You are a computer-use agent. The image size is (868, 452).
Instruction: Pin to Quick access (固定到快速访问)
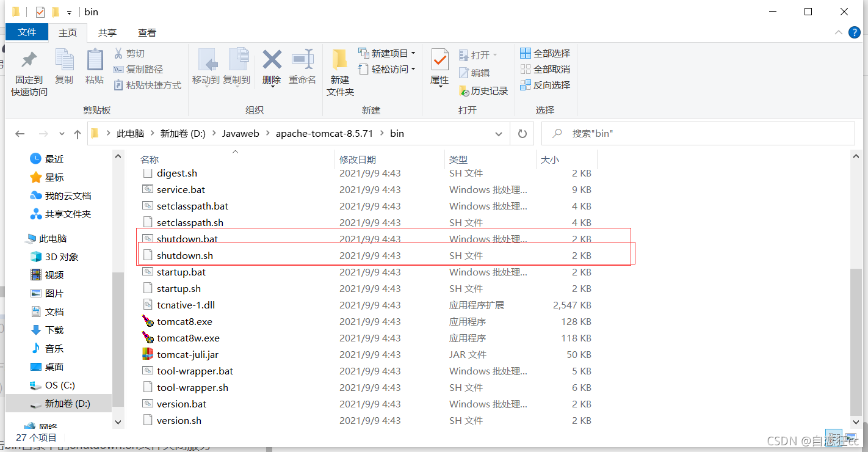[29, 73]
